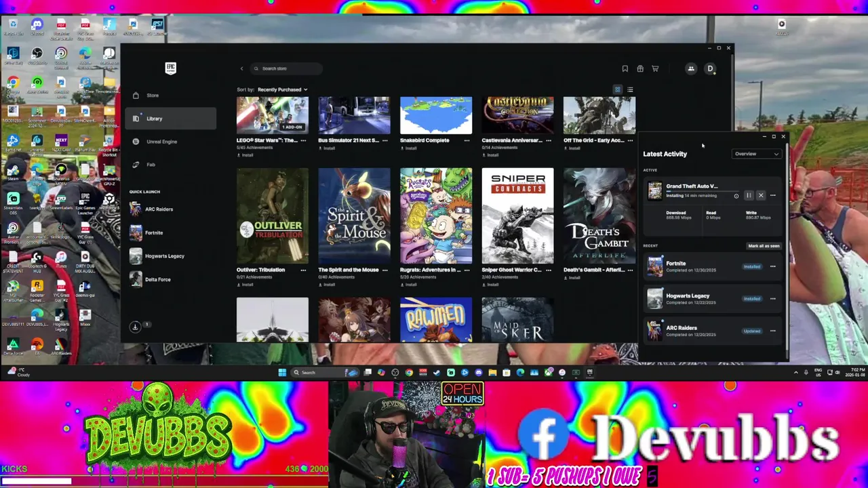This screenshot has height=488, width=868.
Task: Open OBS Studio from the taskbar
Action: click(x=395, y=372)
